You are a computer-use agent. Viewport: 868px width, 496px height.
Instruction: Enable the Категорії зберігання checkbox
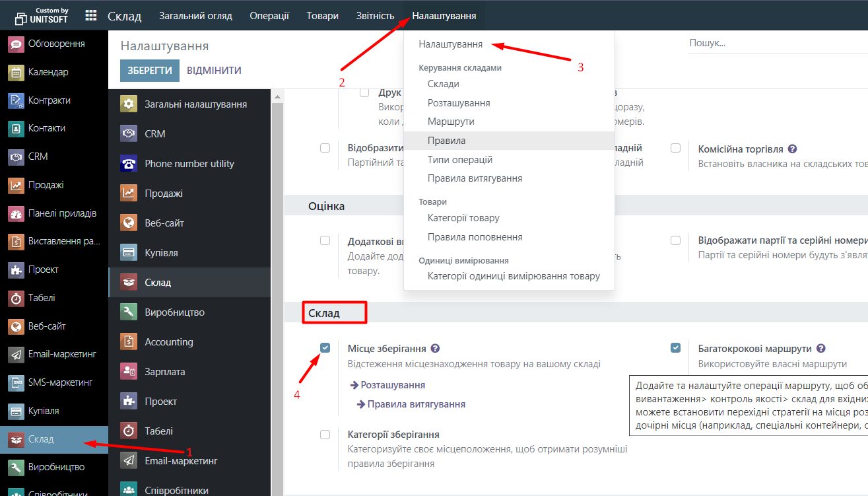pyautogui.click(x=325, y=435)
